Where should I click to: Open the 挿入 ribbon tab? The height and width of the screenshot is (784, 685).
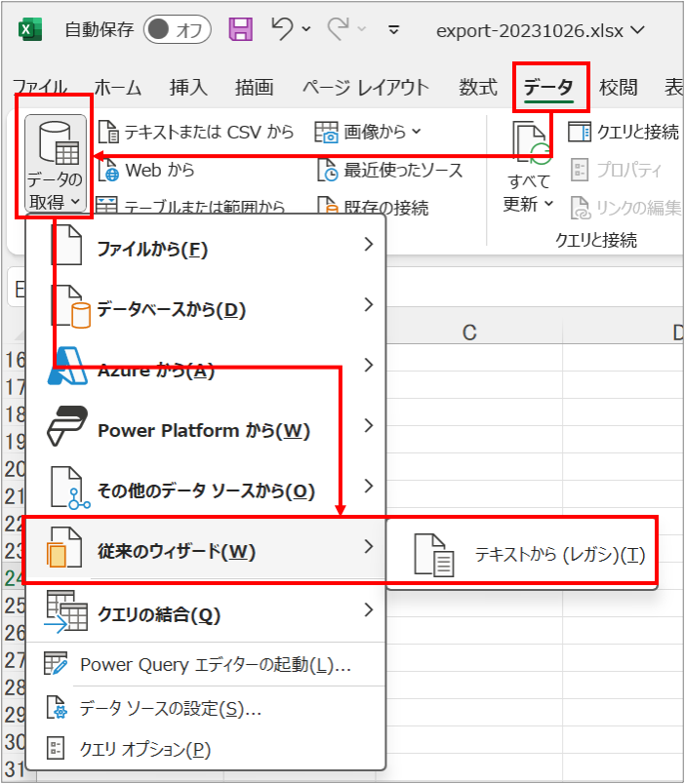188,88
